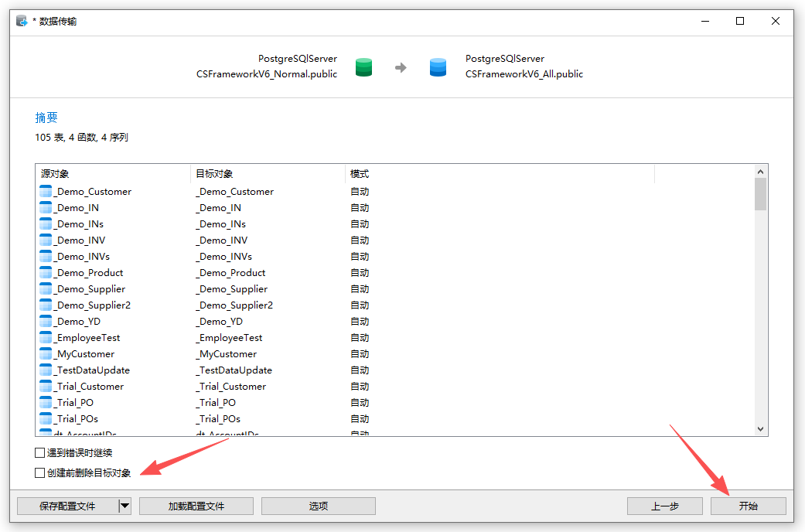Screen dimensions: 805x532
Task: Click the table icon beside _EmployeeTest
Action: coord(44,337)
